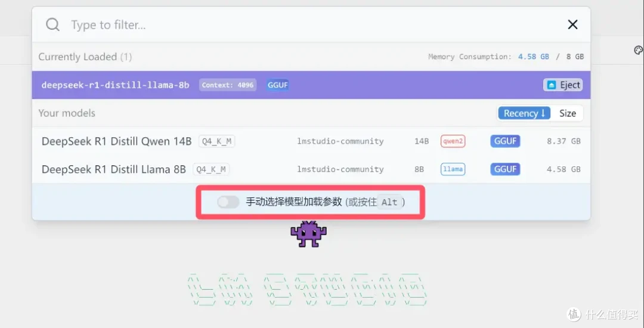Click the Alt key hint label
The height and width of the screenshot is (328, 644).
(x=390, y=202)
